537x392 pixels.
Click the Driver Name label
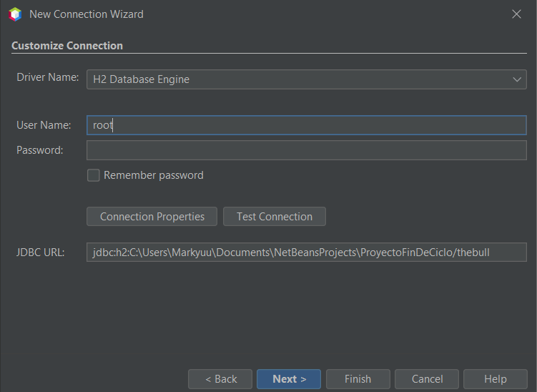pyautogui.click(x=48, y=77)
